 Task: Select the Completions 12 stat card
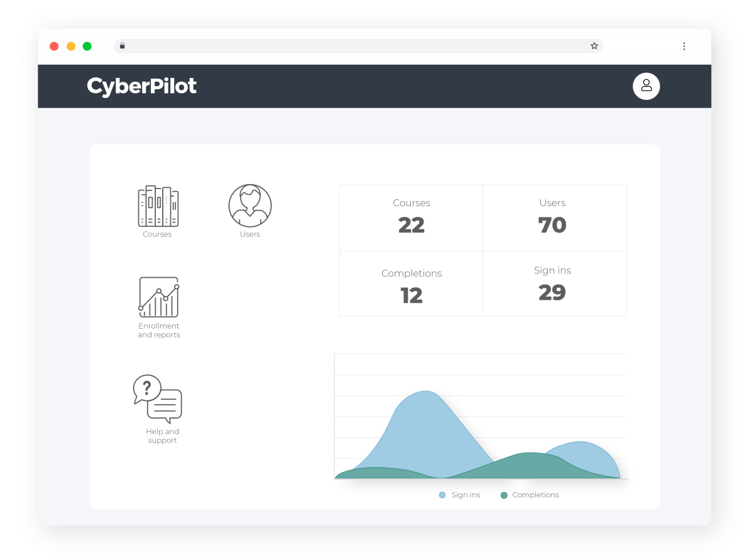[x=412, y=284]
